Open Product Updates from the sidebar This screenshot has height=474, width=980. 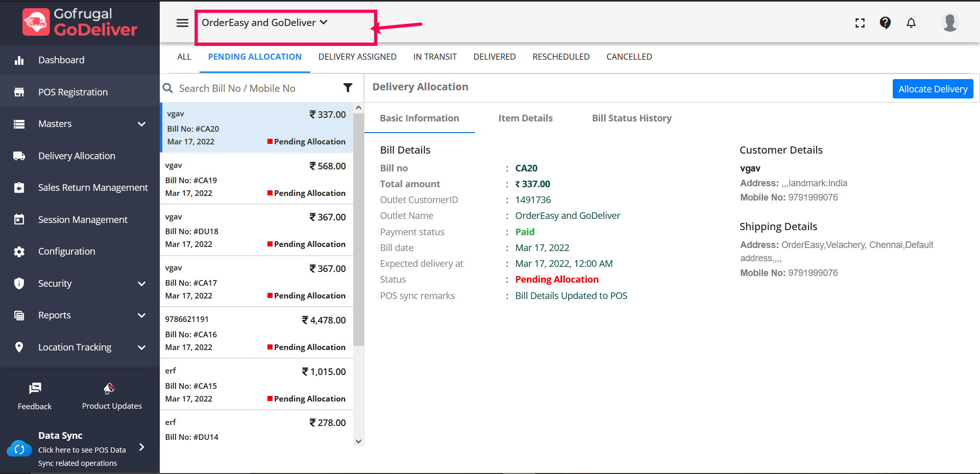click(112, 396)
